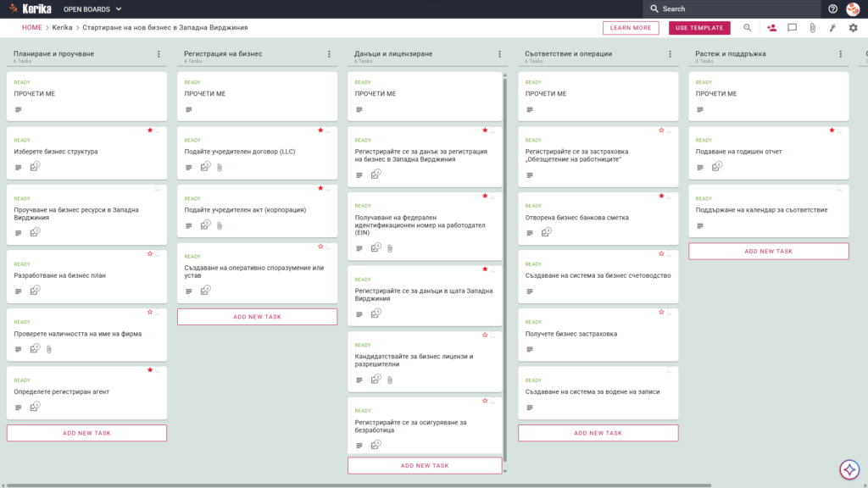868x488 pixels.
Task: Open column menu for Регистрация на бизнес
Action: click(330, 54)
